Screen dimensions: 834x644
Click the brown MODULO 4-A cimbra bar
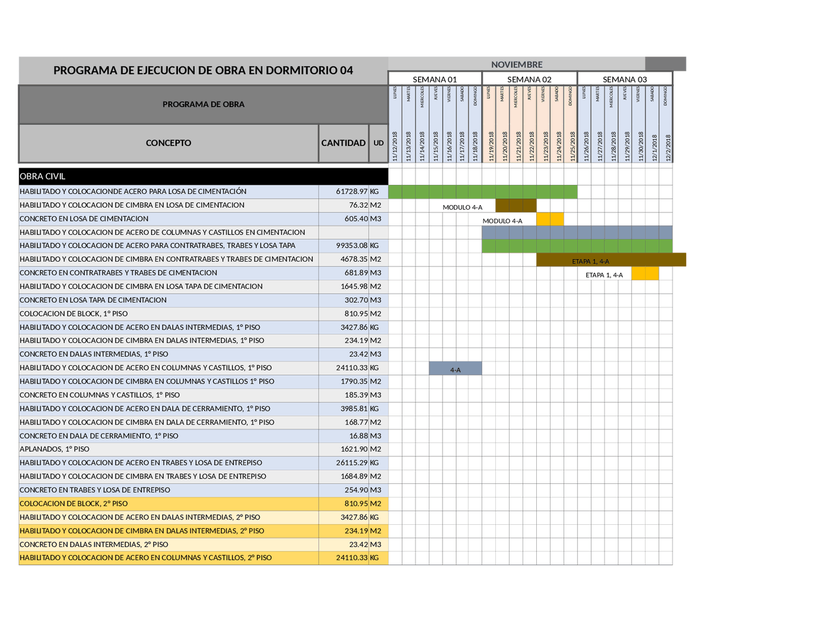point(516,204)
